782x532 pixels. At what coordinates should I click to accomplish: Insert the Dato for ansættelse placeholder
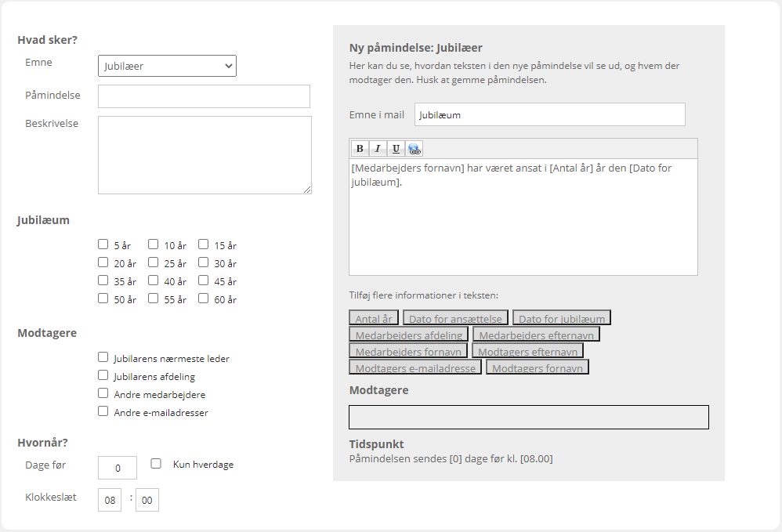(x=455, y=318)
